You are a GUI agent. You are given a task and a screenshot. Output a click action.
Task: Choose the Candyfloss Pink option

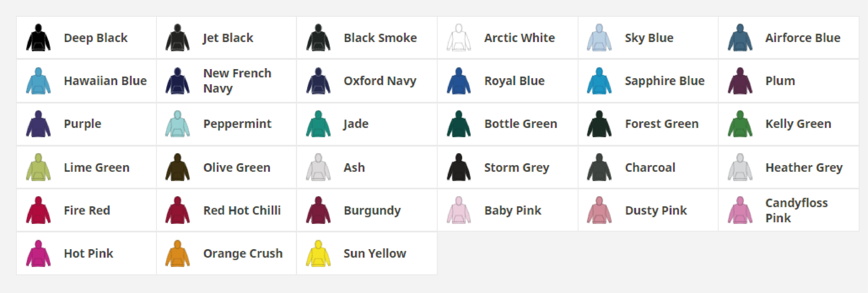[788, 210]
